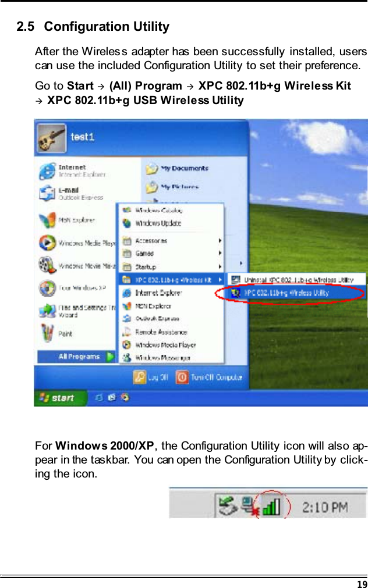Click the Windows Catalog icon
368x588 pixels.
127,210
